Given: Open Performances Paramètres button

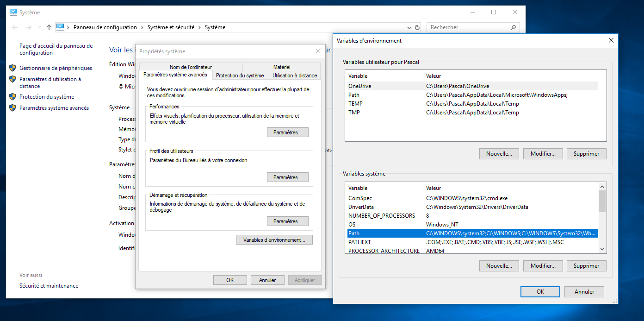Looking at the screenshot, I should point(288,132).
